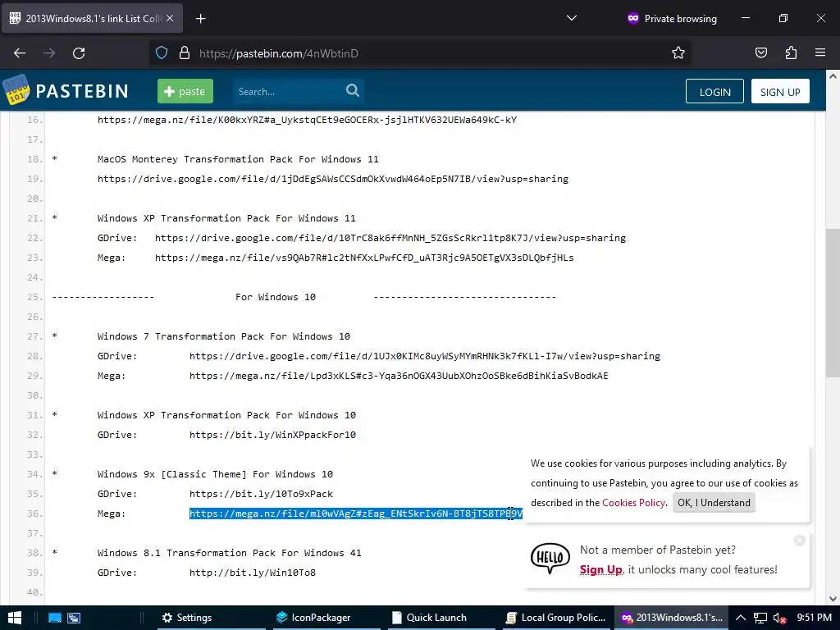Click the mega.nz URL on line 16
The width and height of the screenshot is (840, 630).
coord(307,120)
